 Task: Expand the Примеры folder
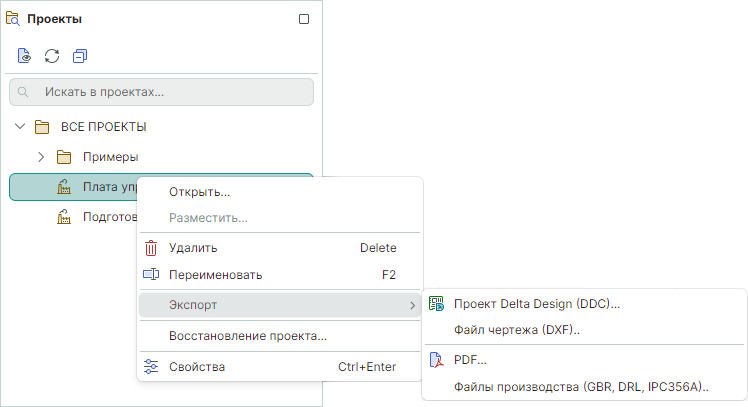[41, 157]
